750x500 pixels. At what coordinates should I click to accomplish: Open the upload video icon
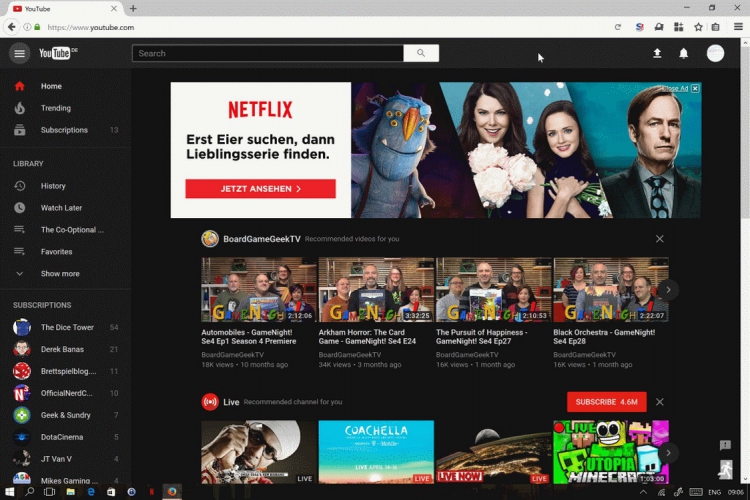[657, 53]
